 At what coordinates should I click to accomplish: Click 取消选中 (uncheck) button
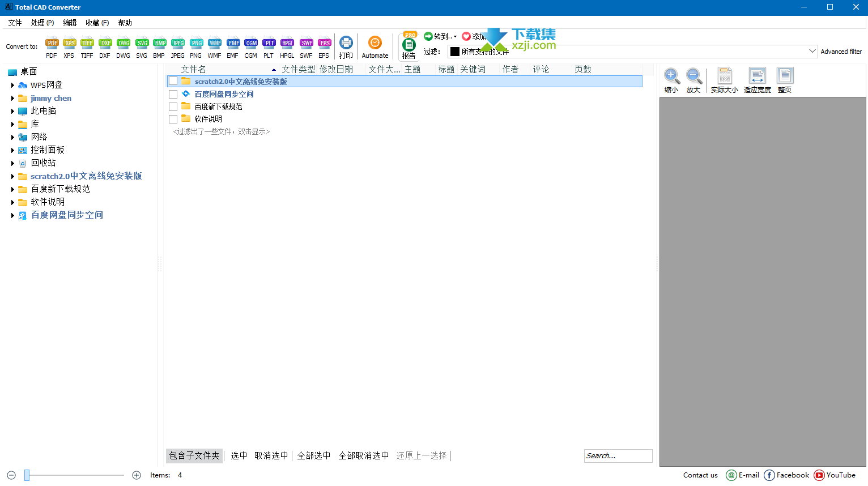click(271, 455)
